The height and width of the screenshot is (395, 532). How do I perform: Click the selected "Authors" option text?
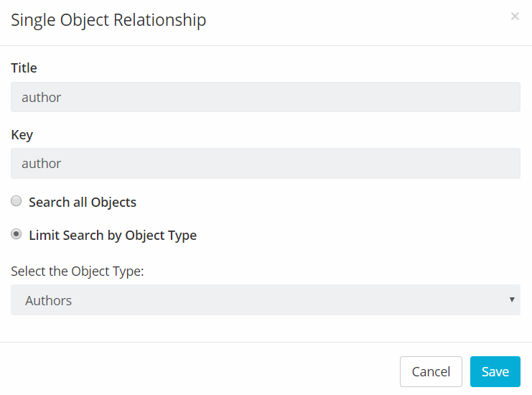49,301
